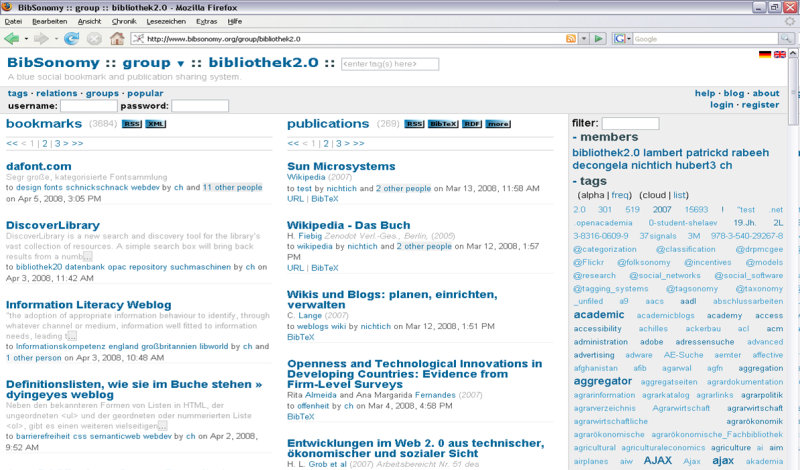Click the Google search box
This screenshot has height=470, width=800.
pos(706,39)
